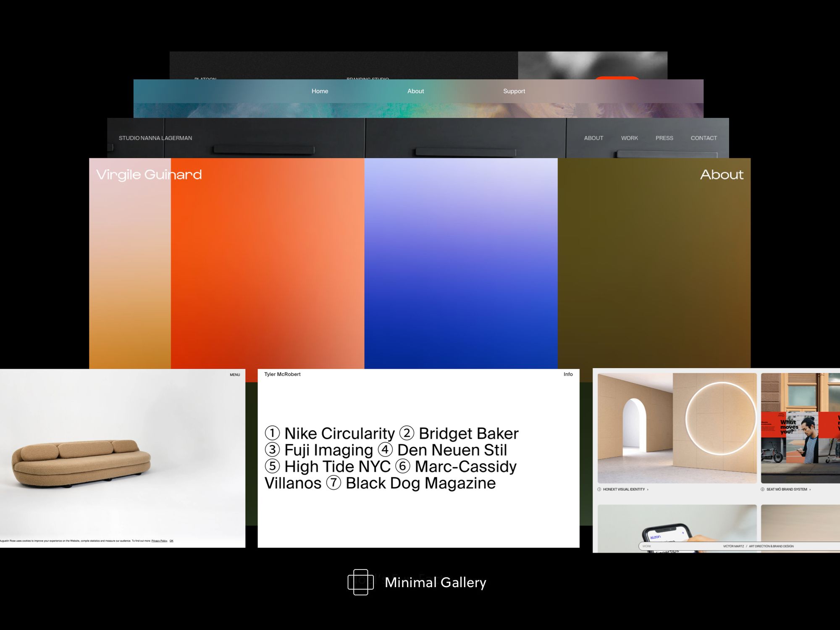Viewport: 840px width, 630px height.
Task: Open PRESS in Studio Nanna Lagerman nav
Action: pyautogui.click(x=664, y=138)
